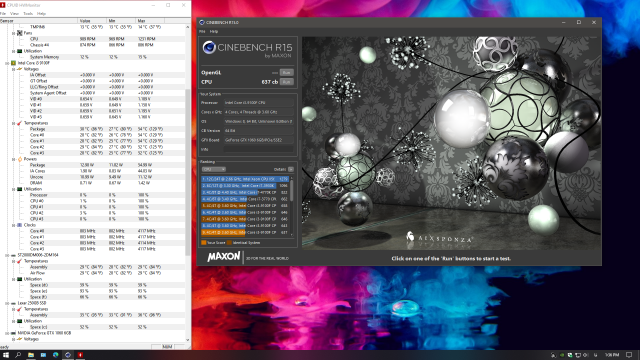Viewport: 640px width, 360px height.
Task: Click the empty Info field in Cinebench
Action: pos(258,149)
